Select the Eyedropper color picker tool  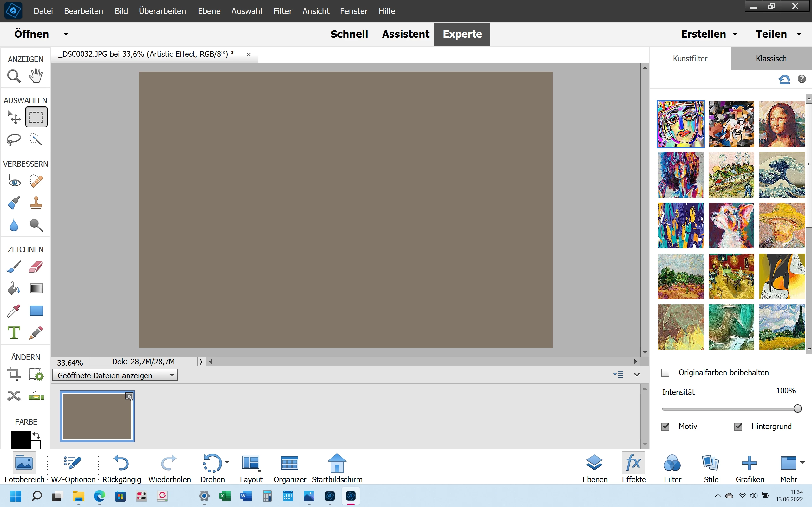pos(14,311)
